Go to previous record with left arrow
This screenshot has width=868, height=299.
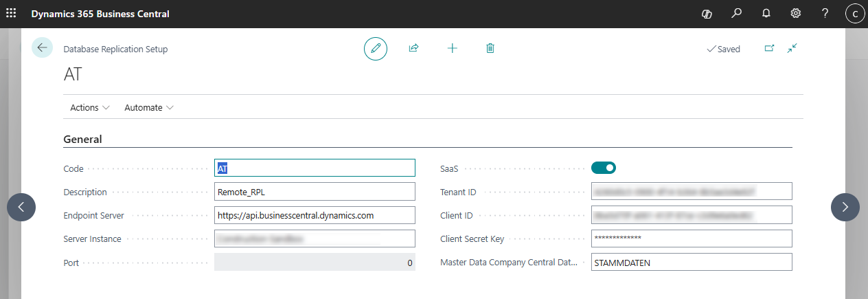coord(21,207)
